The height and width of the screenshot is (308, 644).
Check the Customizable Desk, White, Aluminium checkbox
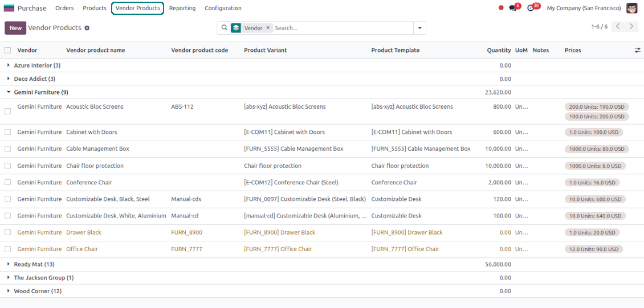point(8,216)
